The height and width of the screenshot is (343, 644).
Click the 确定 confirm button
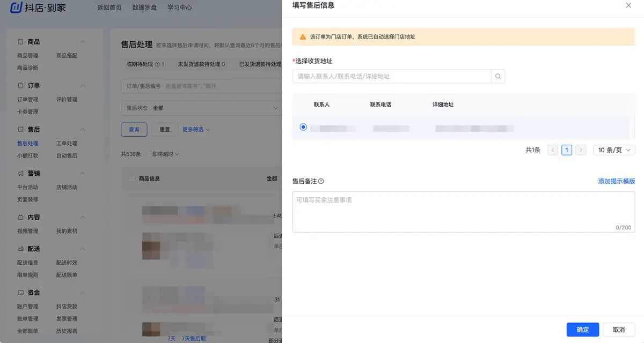(583, 330)
